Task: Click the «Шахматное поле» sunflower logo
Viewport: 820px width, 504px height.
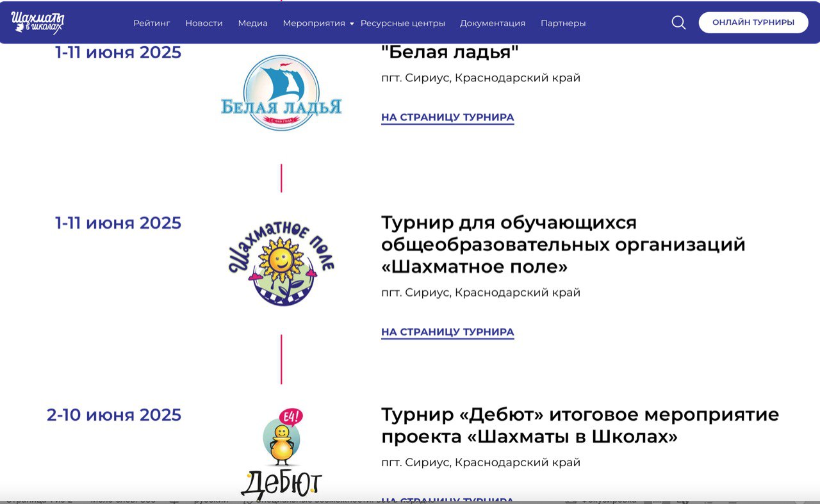Action: (x=281, y=263)
